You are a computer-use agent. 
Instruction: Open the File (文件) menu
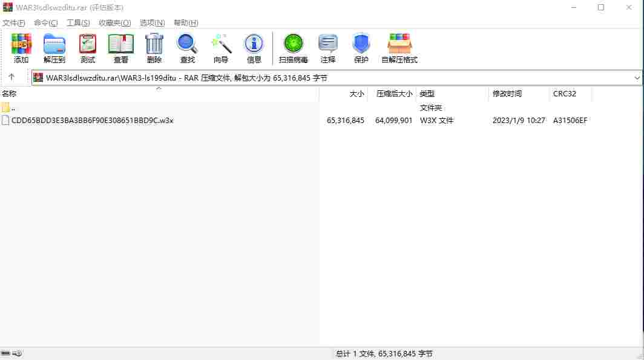point(13,22)
